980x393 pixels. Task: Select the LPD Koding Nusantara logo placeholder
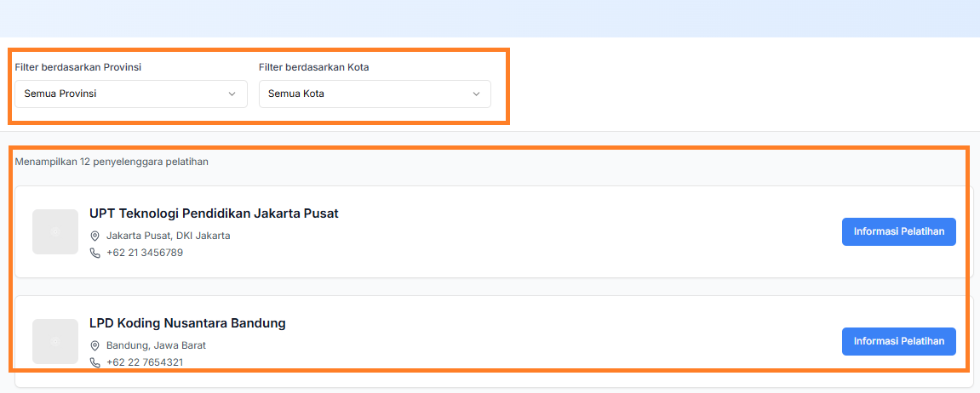pyautogui.click(x=55, y=342)
